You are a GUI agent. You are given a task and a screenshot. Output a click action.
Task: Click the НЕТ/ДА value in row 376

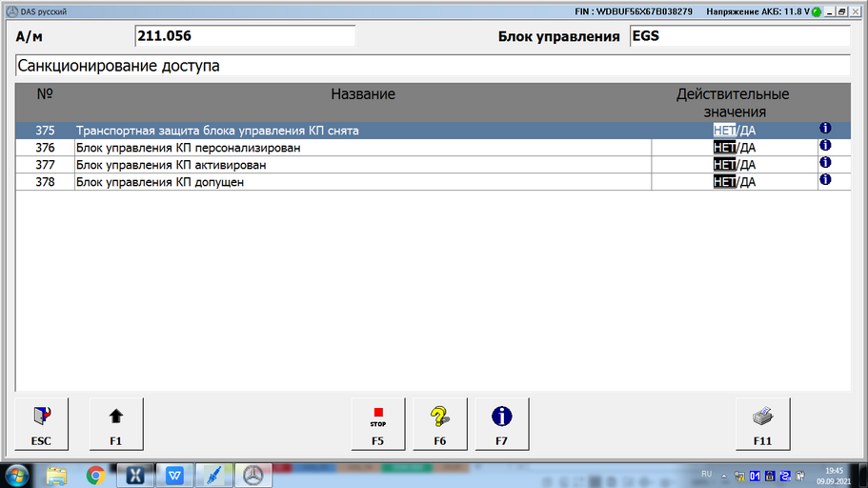[x=734, y=148]
